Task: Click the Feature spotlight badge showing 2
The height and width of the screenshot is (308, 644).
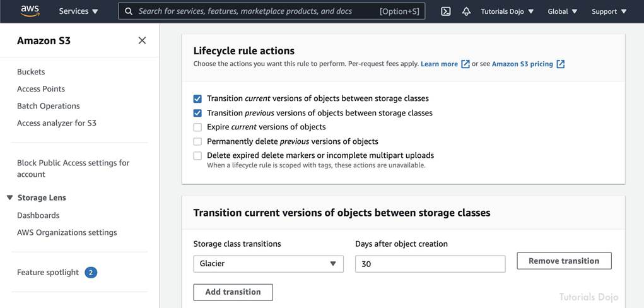Action: tap(91, 273)
